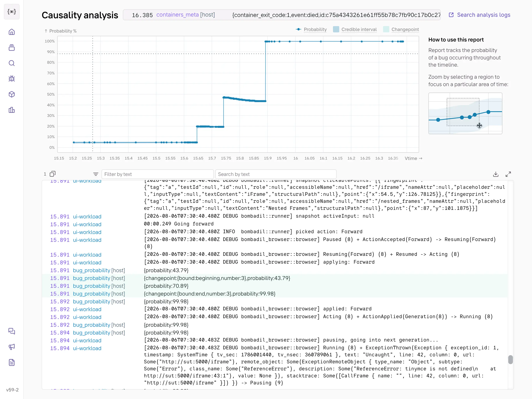The width and height of the screenshot is (532, 399).
Task: Open the app logo at sidebar top
Action: tap(11, 11)
